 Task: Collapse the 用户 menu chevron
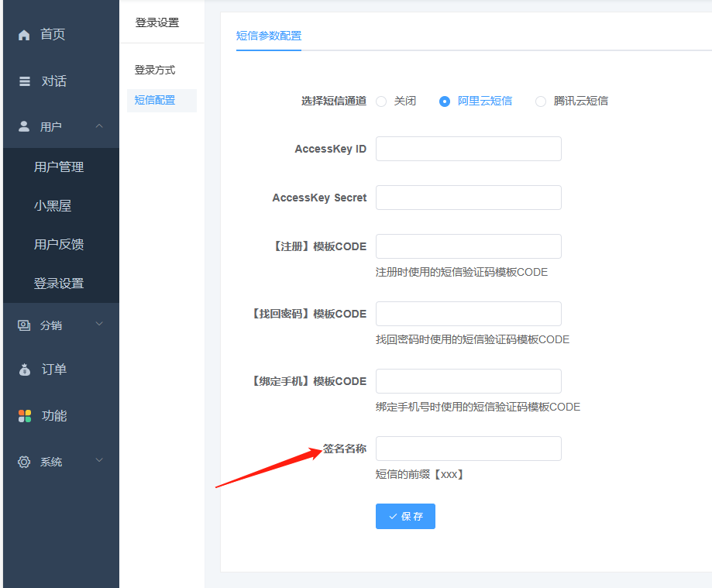click(99, 126)
